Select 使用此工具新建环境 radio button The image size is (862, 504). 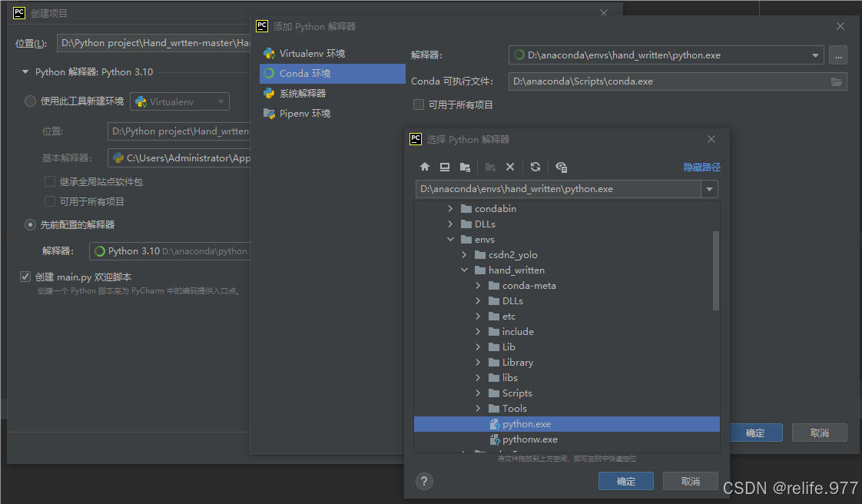[30, 101]
